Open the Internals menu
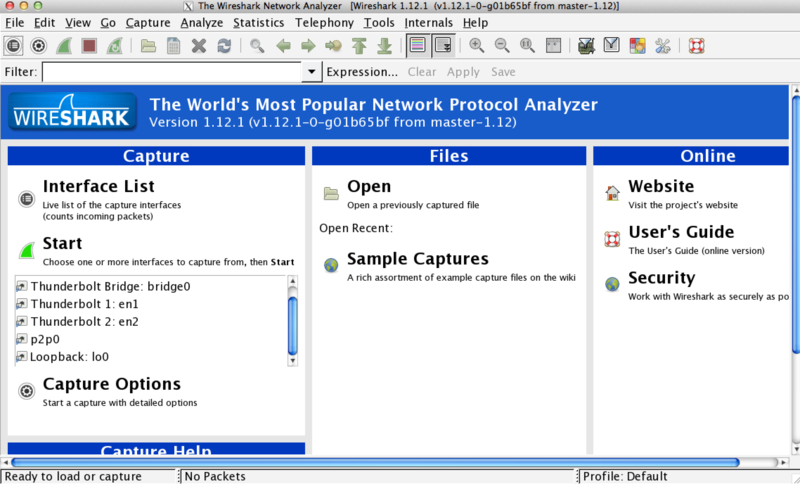 coord(429,22)
